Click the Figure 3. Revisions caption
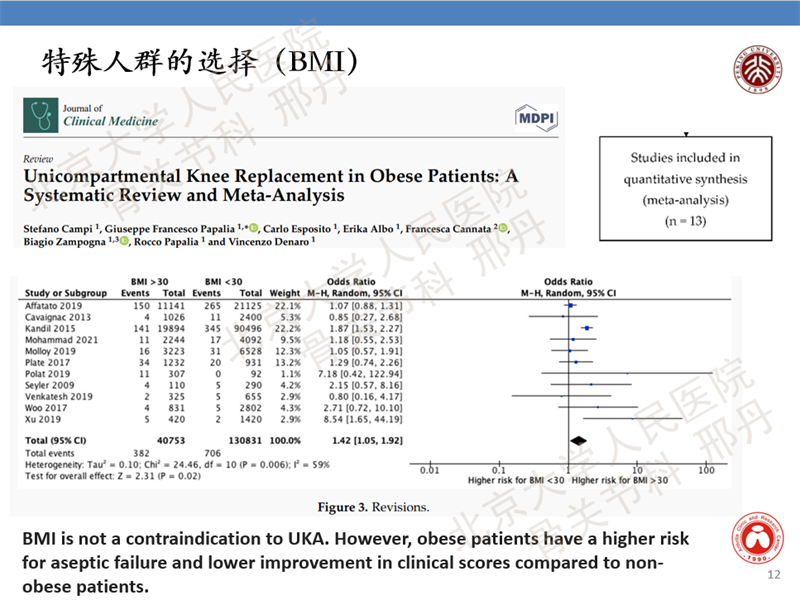This screenshot has height=600, width=800. pyautogui.click(x=373, y=507)
